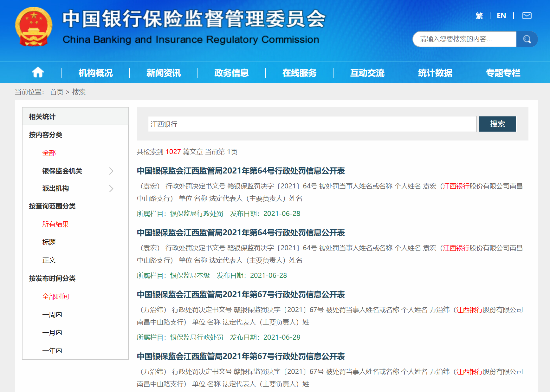Click the China Banking and Insurance Regulatory Commission title

pyautogui.click(x=191, y=40)
